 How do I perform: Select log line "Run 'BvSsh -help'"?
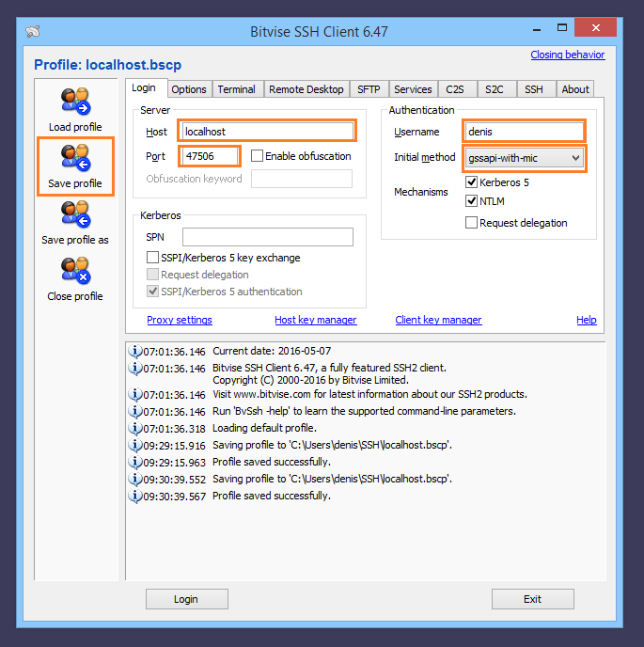click(364, 411)
